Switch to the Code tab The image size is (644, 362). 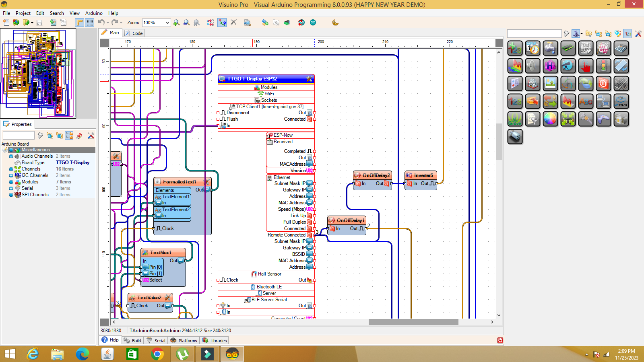[134, 33]
